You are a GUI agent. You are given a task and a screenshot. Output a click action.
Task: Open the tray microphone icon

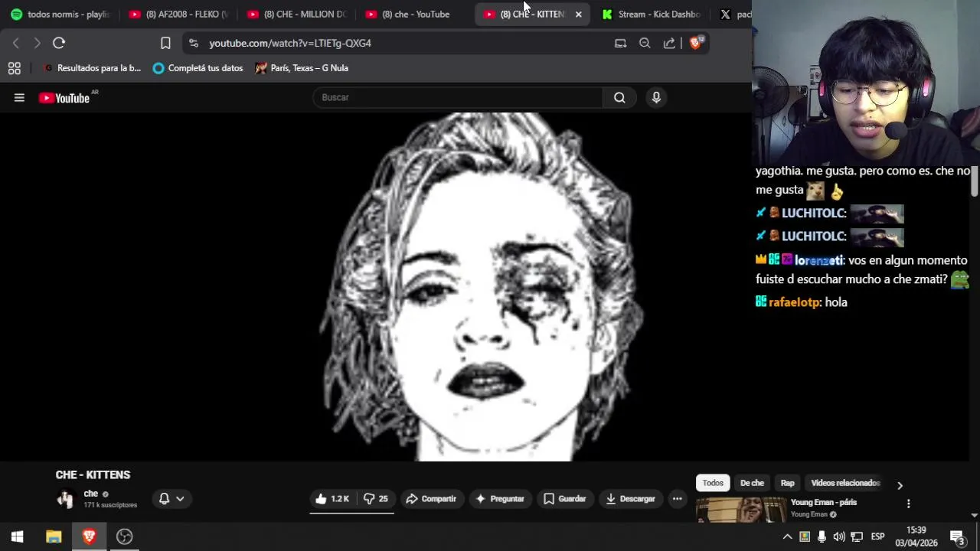point(822,536)
